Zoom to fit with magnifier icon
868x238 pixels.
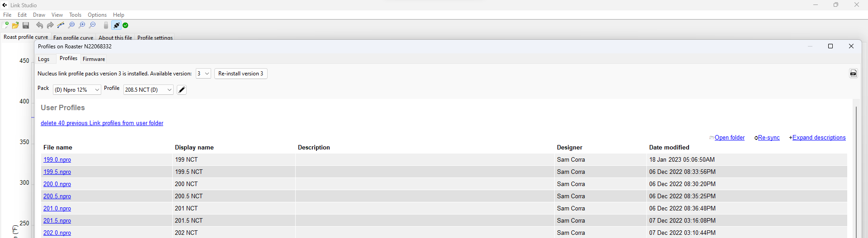(x=71, y=25)
